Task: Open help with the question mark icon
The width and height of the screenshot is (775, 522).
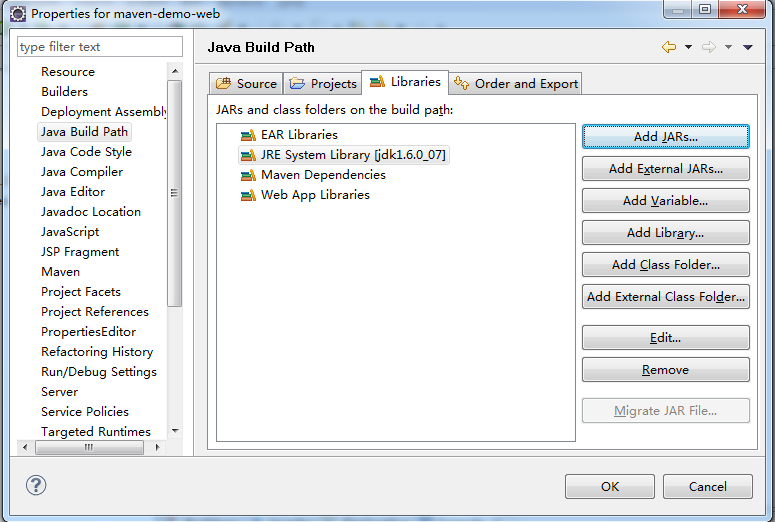Action: pyautogui.click(x=36, y=485)
